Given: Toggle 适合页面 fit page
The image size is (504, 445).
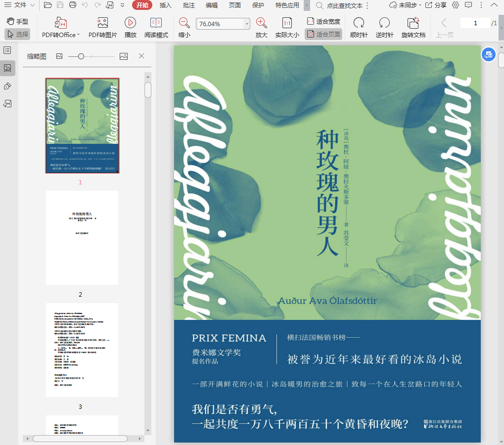Looking at the screenshot, I should (x=323, y=34).
